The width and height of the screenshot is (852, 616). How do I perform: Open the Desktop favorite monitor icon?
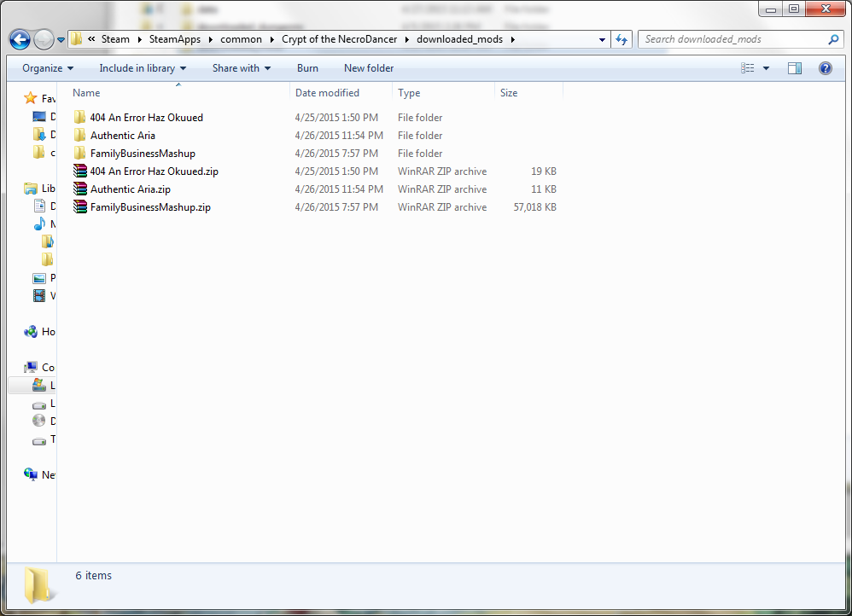(x=39, y=116)
